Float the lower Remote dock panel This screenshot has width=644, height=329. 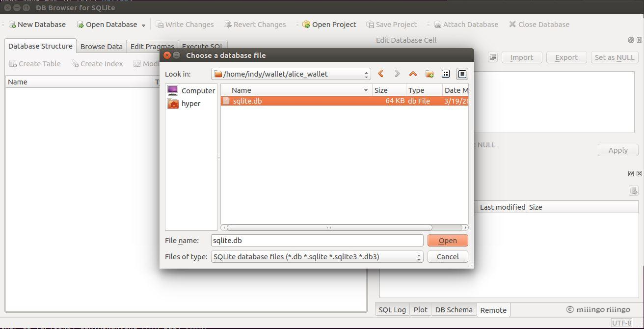(631, 174)
